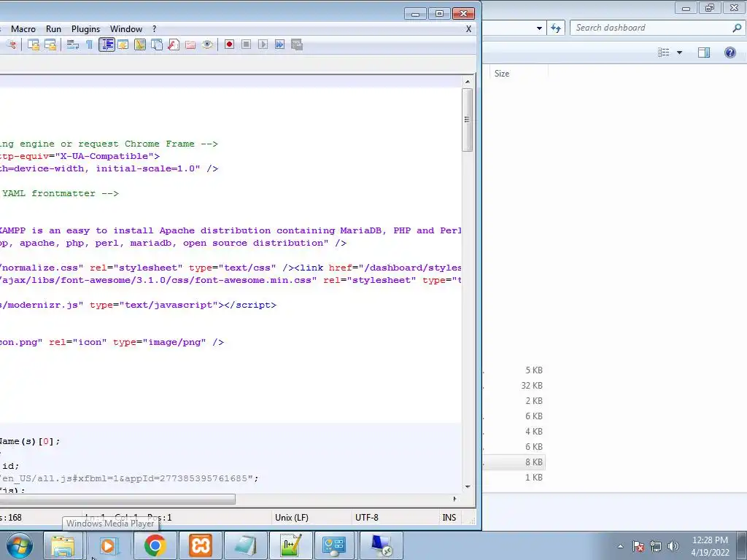The image size is (747, 560).
Task: Open XAMPP control panel taskbar icon
Action: (200, 545)
